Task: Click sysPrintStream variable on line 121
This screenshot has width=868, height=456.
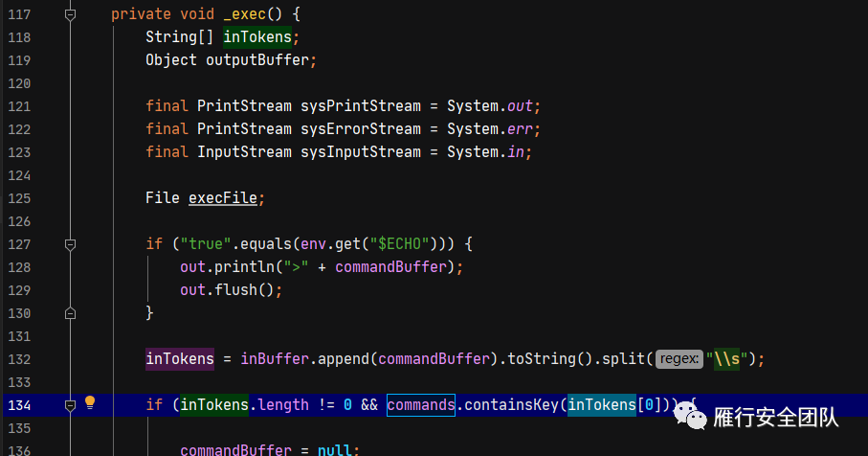Action: coord(361,105)
